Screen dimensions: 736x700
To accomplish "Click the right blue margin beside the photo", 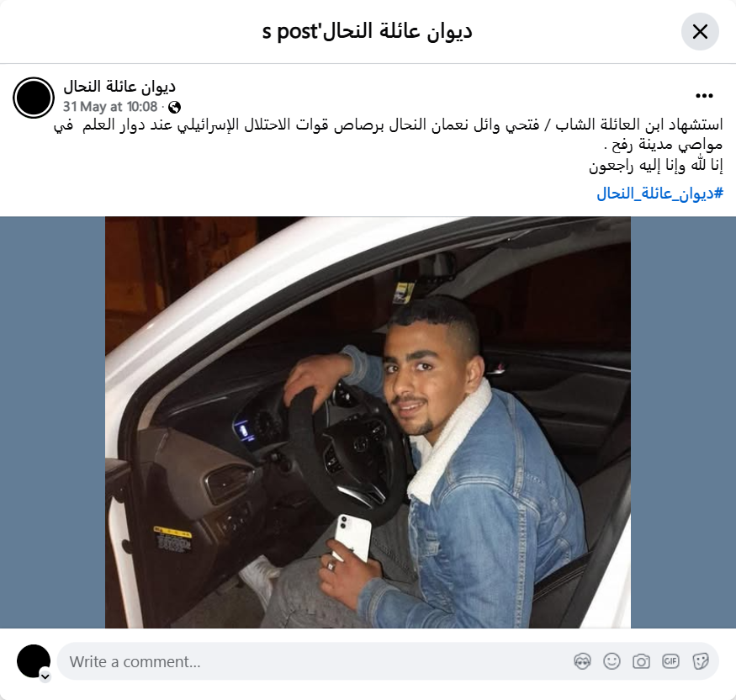I will pos(683,422).
